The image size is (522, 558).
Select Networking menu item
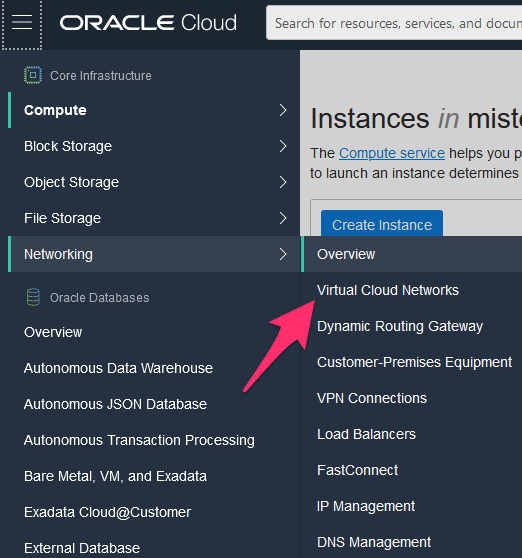pyautogui.click(x=154, y=254)
